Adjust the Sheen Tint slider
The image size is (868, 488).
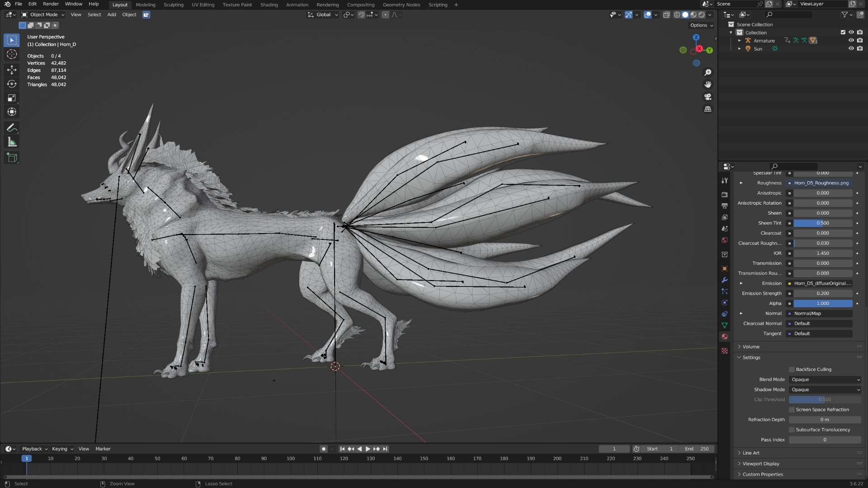pos(823,223)
